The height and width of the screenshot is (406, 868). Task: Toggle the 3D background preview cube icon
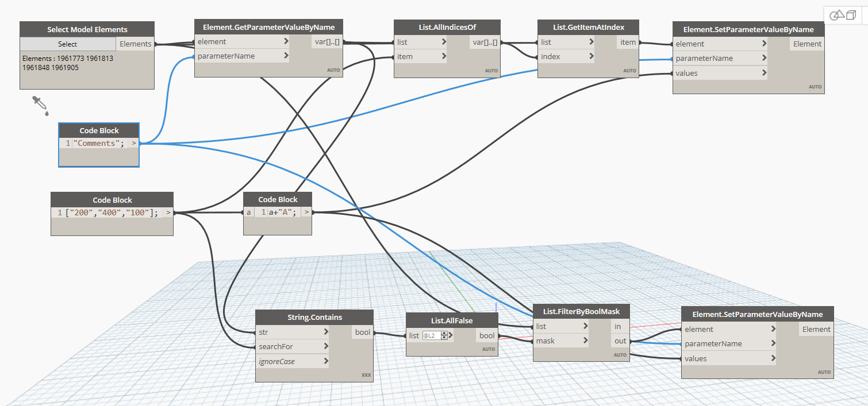[852, 16]
